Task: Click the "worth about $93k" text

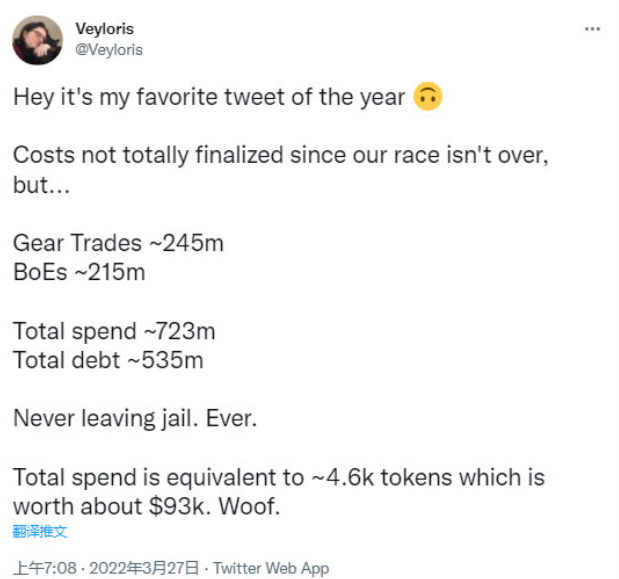Action: click(x=109, y=506)
